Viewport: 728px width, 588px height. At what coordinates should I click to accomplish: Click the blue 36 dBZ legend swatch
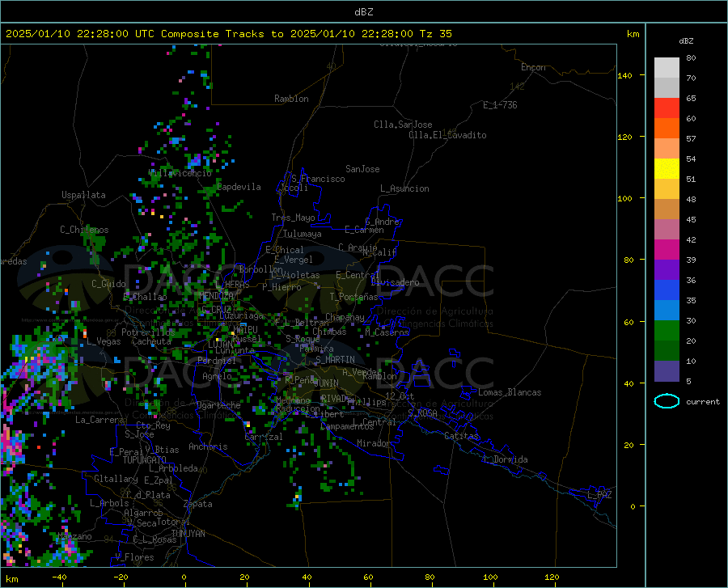click(667, 290)
